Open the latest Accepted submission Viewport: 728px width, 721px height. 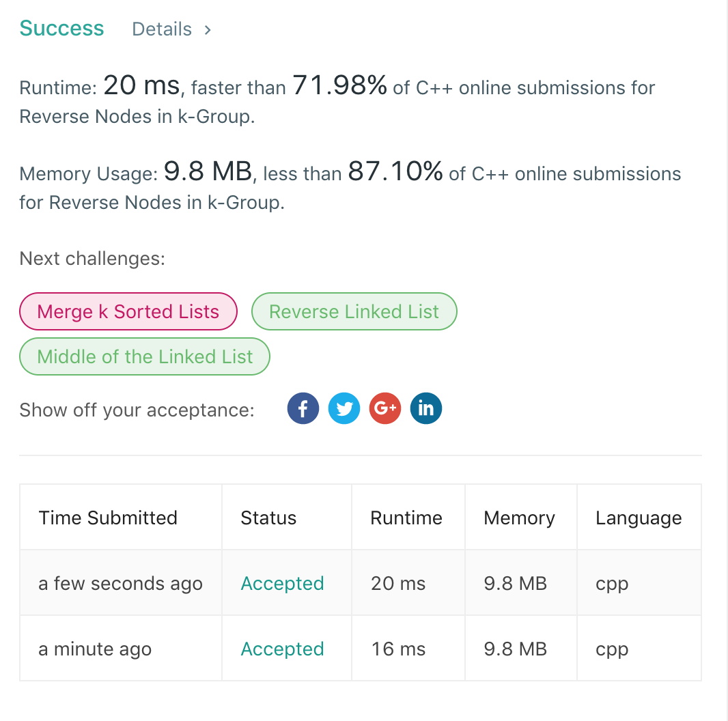click(282, 583)
